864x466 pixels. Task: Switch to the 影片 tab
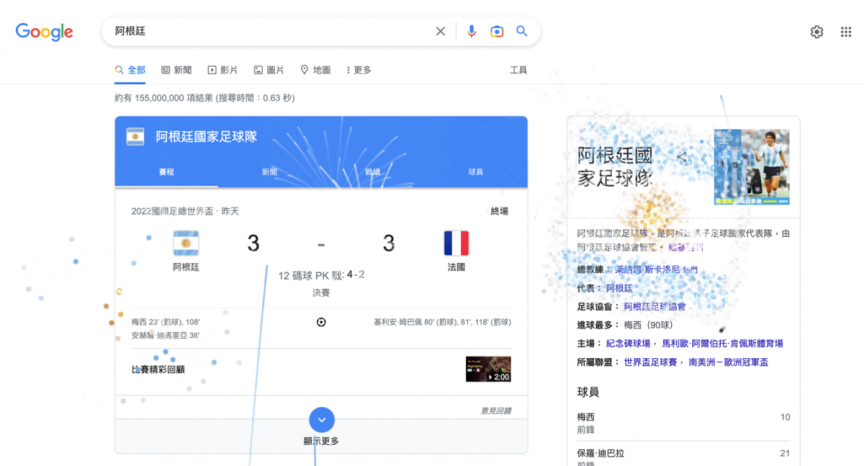pyautogui.click(x=223, y=70)
